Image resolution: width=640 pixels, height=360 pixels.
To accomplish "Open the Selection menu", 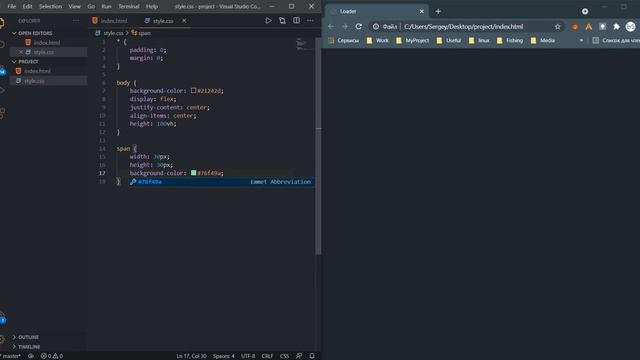I will [x=50, y=7].
